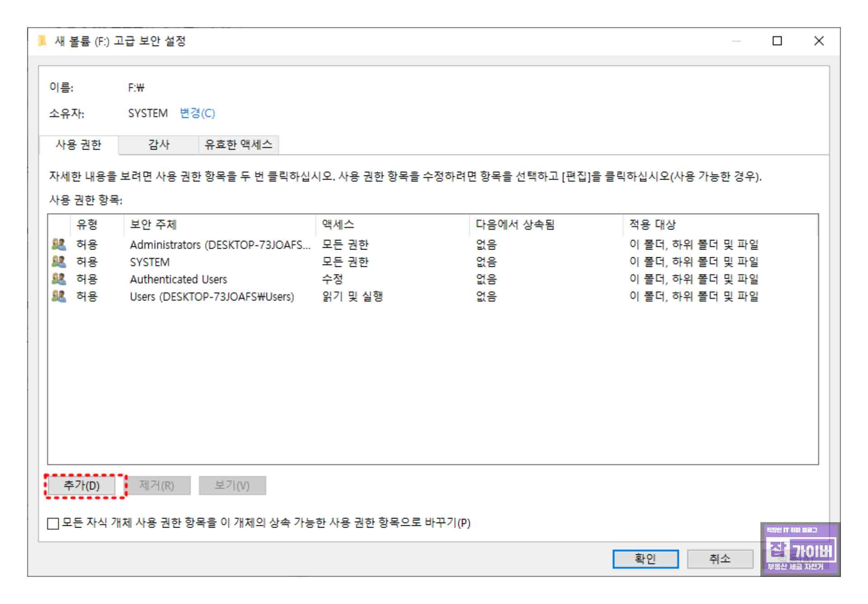Select the Authenticated Users permission row
Viewport: 868px width, 604px height.
(x=178, y=279)
